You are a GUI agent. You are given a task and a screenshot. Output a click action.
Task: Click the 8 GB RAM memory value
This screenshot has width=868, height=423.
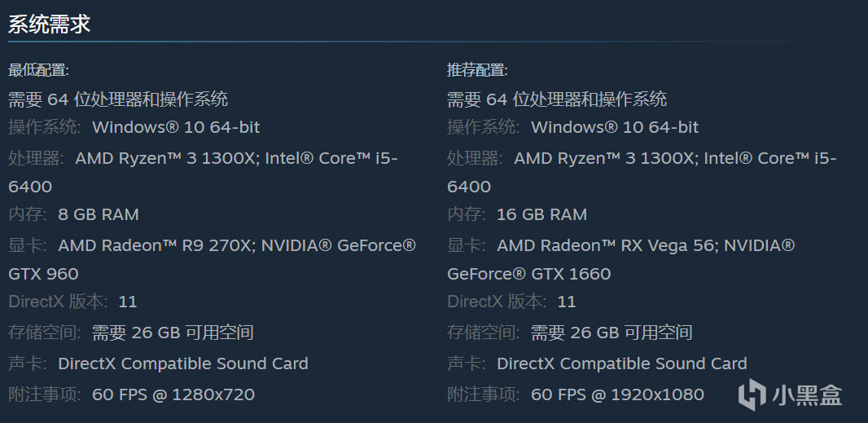click(x=99, y=214)
